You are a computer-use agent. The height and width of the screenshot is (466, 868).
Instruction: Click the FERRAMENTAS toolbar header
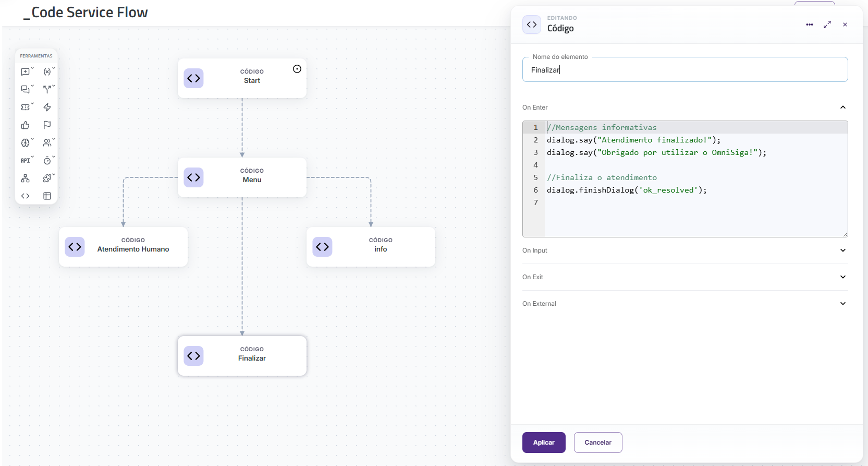pos(36,56)
